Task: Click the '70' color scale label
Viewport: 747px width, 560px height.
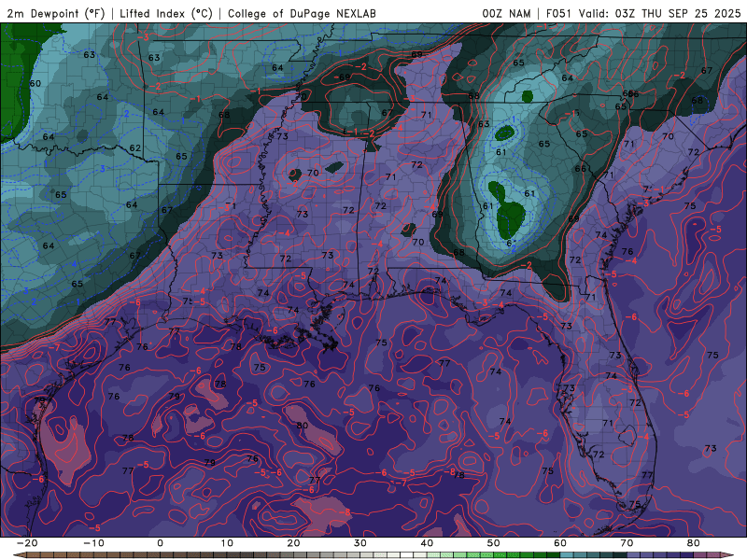Action: (627, 543)
